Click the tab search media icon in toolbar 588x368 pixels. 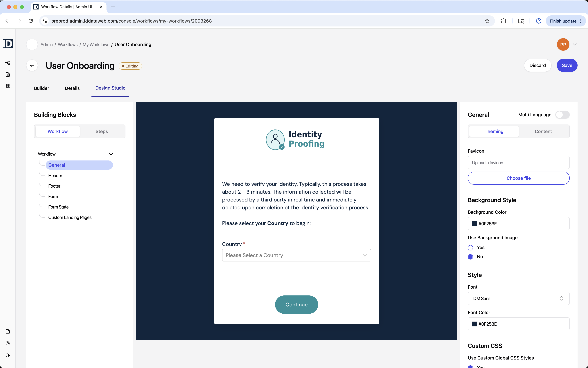521,21
